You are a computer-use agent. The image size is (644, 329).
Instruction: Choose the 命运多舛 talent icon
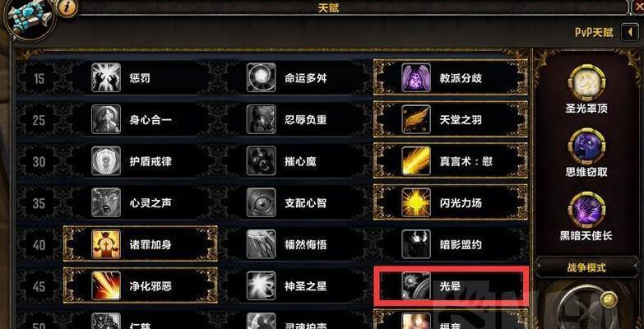coord(262,77)
